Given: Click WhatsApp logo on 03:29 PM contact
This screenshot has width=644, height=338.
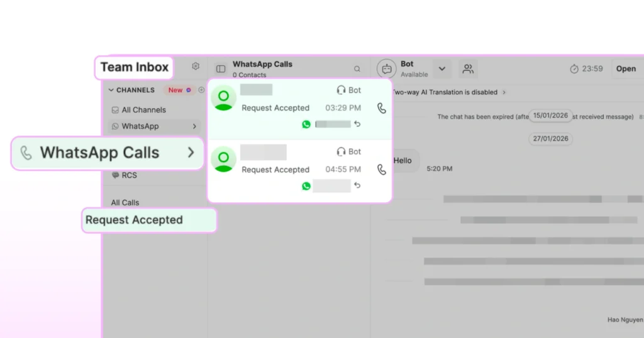Looking at the screenshot, I should pos(306,124).
